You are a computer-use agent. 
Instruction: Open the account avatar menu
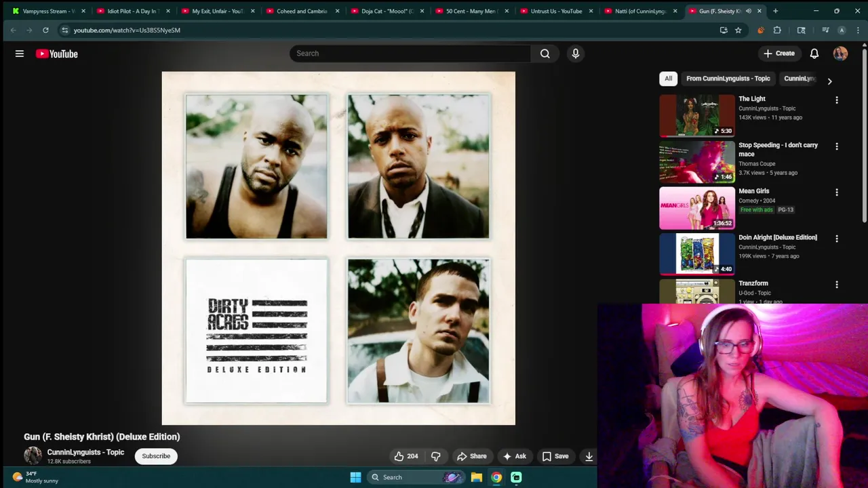pos(841,54)
